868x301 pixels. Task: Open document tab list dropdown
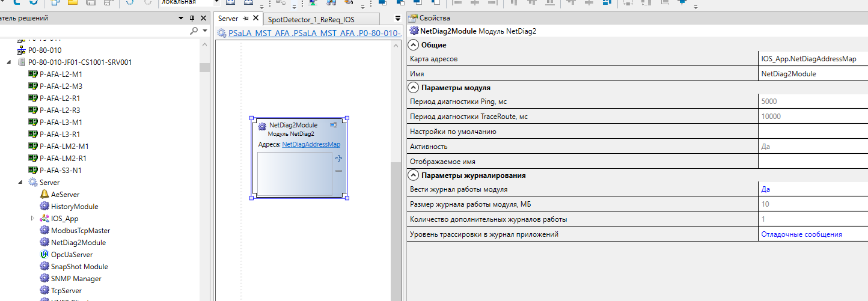(397, 19)
